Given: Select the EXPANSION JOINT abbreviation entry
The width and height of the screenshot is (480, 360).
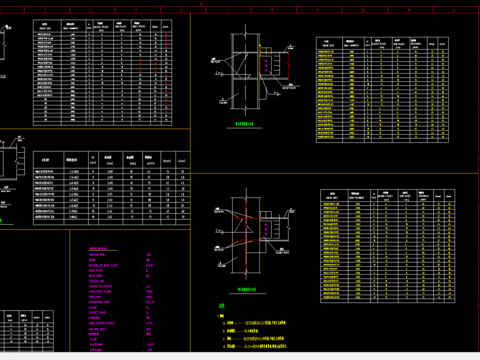Looking at the screenshot, I should [122, 302].
